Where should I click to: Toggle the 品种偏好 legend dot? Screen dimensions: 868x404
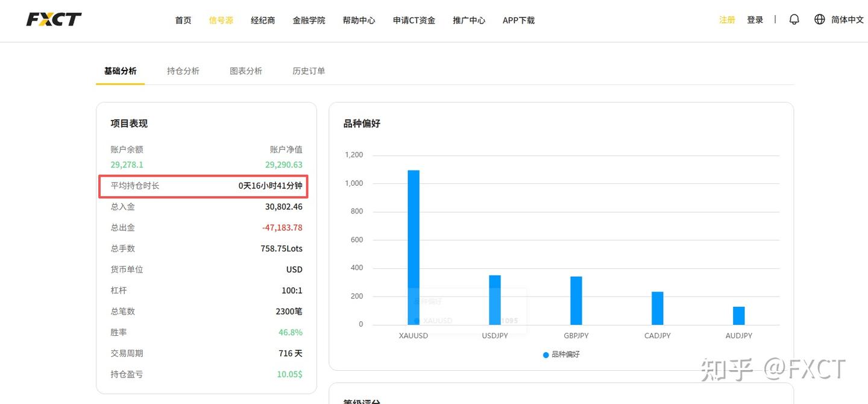pyautogui.click(x=546, y=355)
